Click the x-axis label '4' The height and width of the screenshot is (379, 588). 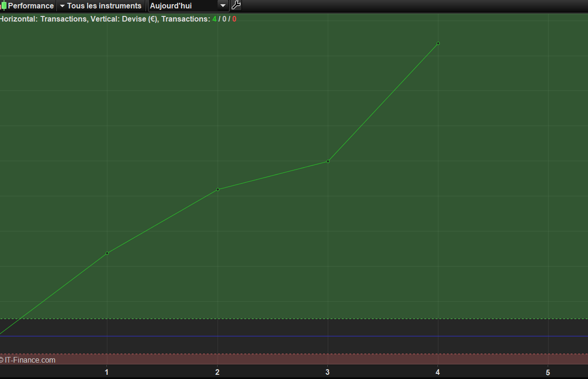pyautogui.click(x=438, y=372)
